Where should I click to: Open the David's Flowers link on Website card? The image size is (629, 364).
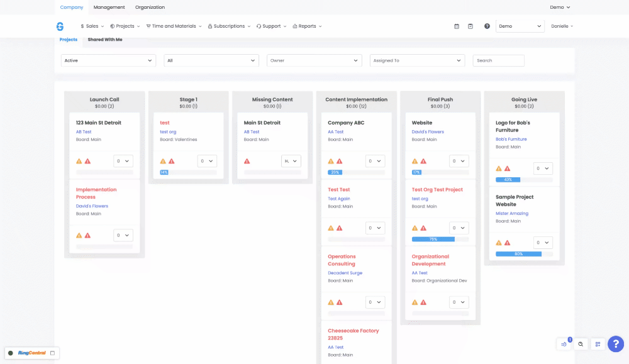coord(428,132)
